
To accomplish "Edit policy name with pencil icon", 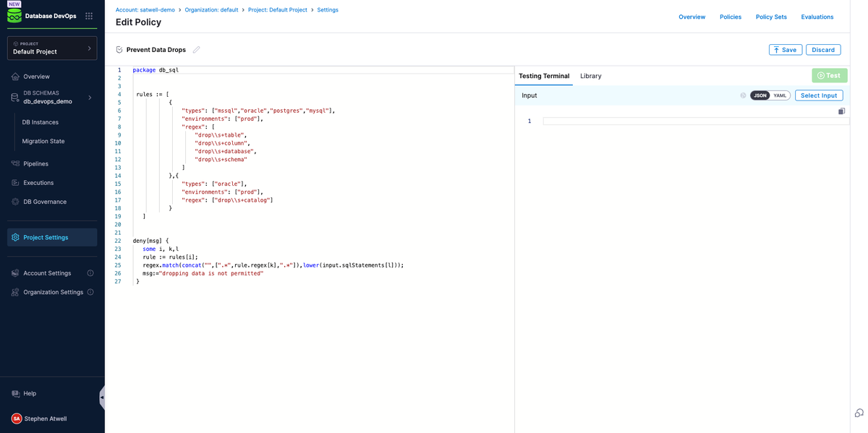I will 196,50.
